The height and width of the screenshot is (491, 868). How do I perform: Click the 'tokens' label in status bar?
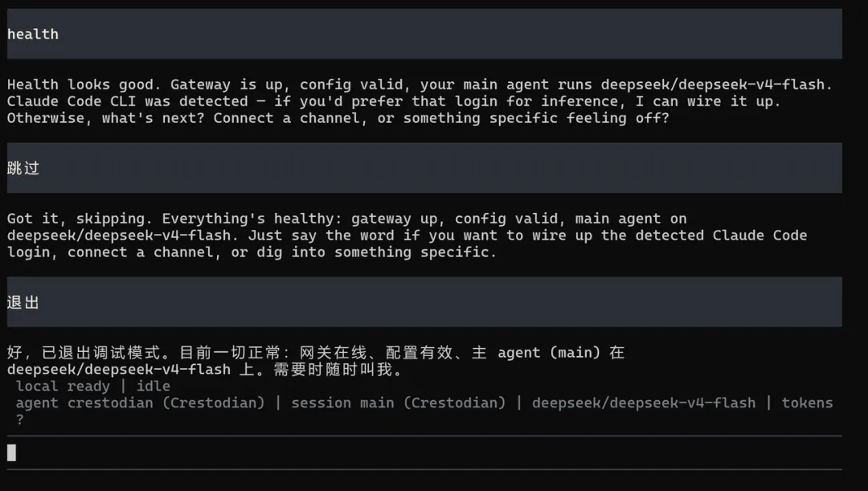pyautogui.click(x=807, y=403)
